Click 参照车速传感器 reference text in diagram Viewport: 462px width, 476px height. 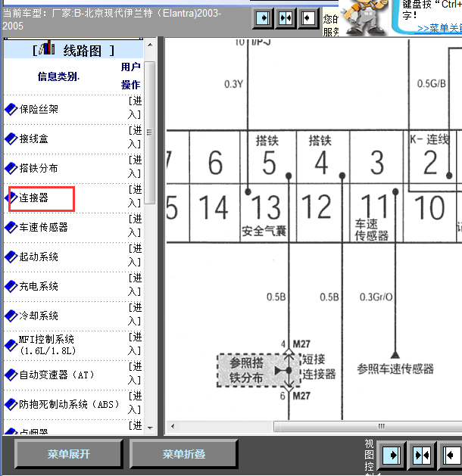pos(395,369)
